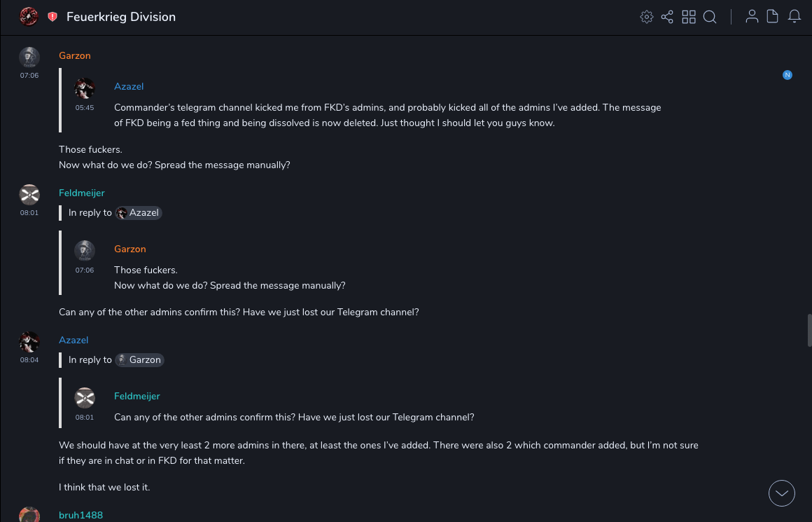Image resolution: width=812 pixels, height=522 pixels.
Task: Open Feldmeijer's avatar next to 08:01 message
Action: 29,194
